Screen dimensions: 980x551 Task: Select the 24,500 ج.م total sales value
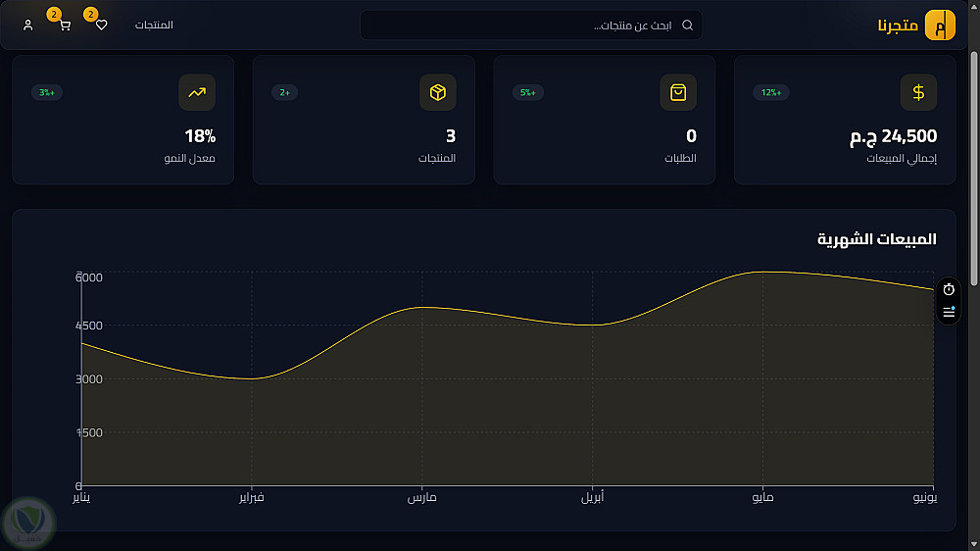[x=893, y=136]
